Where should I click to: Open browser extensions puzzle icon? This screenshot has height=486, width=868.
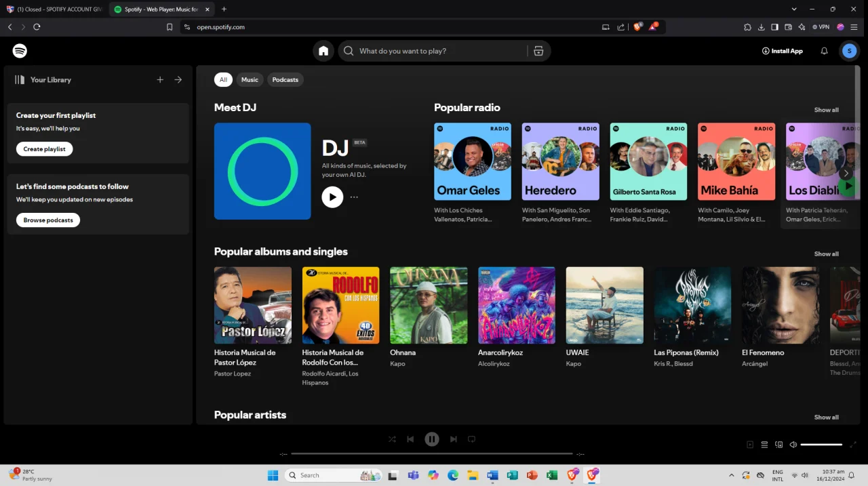[747, 27]
